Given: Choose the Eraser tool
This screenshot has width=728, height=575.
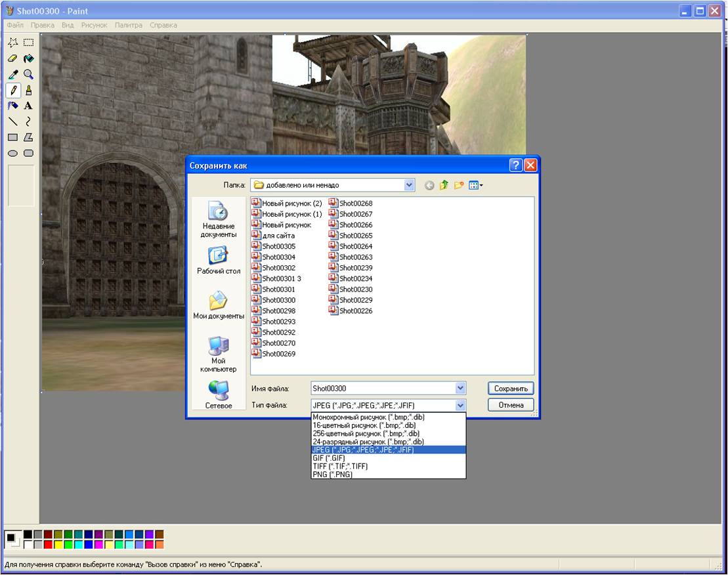Looking at the screenshot, I should (13, 58).
